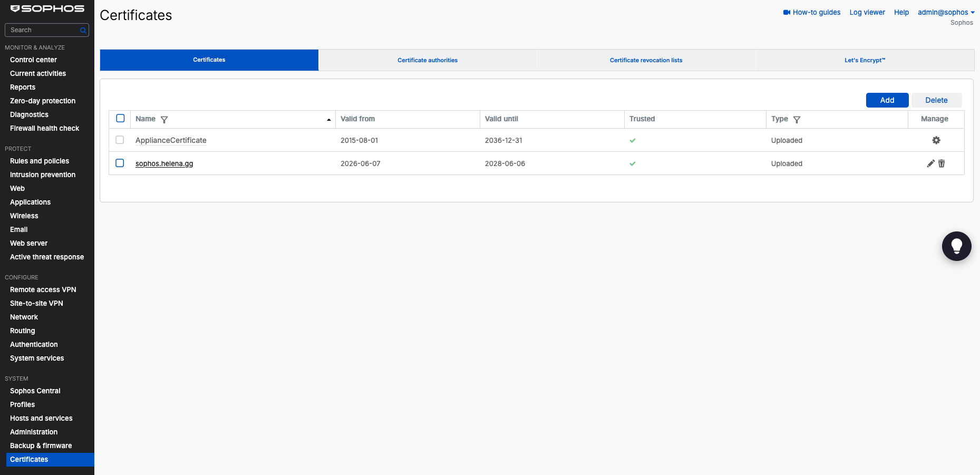This screenshot has height=475, width=980.
Task: Click the trash icon for sophos.helena.gg
Action: pos(942,163)
